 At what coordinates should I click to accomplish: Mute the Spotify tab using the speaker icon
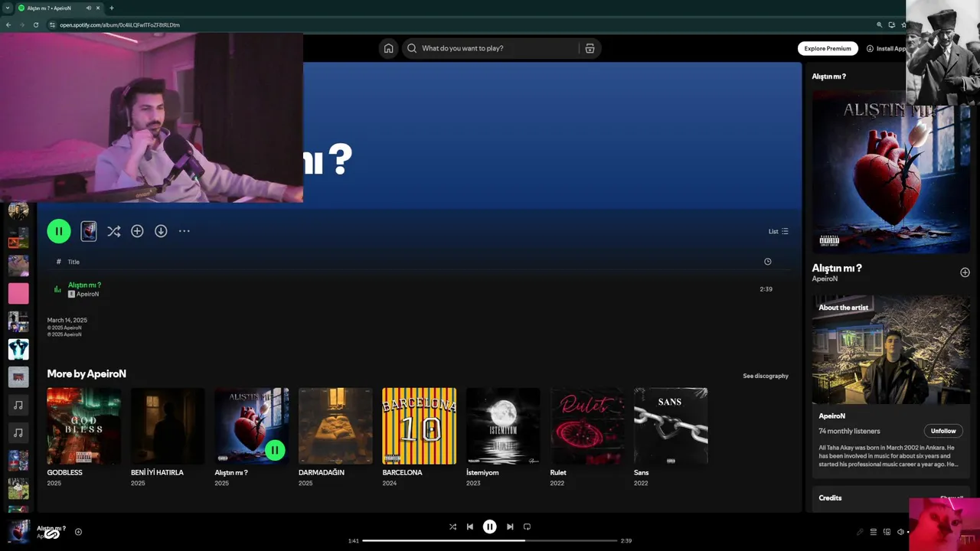(x=89, y=8)
